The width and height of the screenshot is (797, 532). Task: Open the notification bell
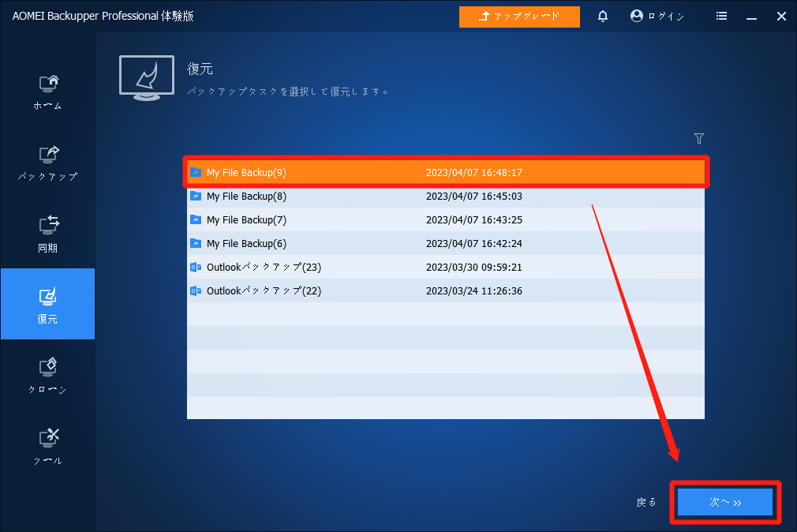(x=603, y=17)
